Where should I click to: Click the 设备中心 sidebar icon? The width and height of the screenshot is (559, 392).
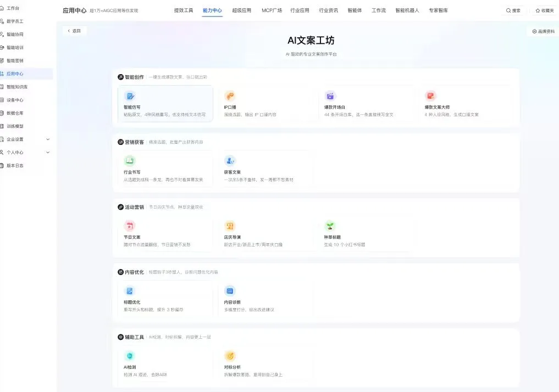2,100
